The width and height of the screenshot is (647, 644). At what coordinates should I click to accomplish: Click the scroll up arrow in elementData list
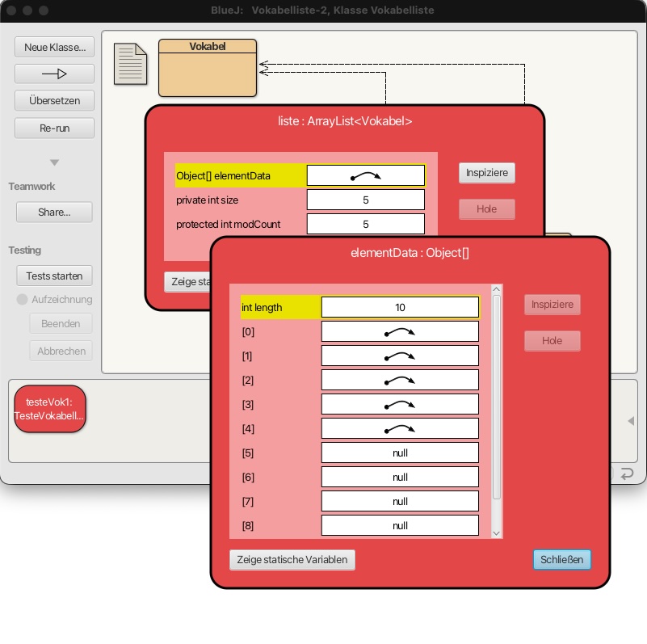[497, 289]
